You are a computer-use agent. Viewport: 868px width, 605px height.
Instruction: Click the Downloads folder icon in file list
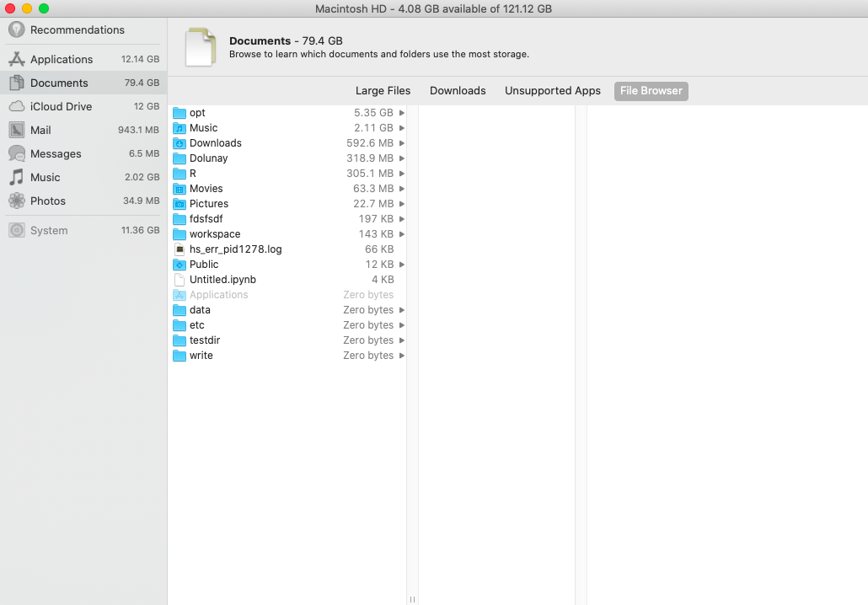click(179, 143)
